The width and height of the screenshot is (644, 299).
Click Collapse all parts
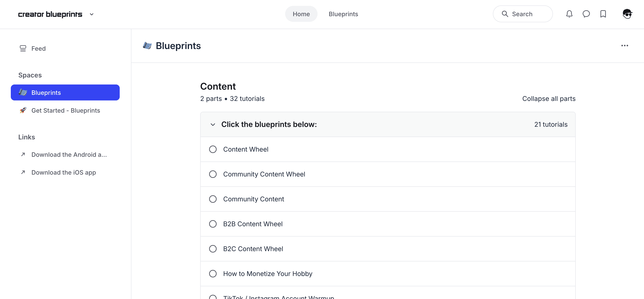pos(549,99)
